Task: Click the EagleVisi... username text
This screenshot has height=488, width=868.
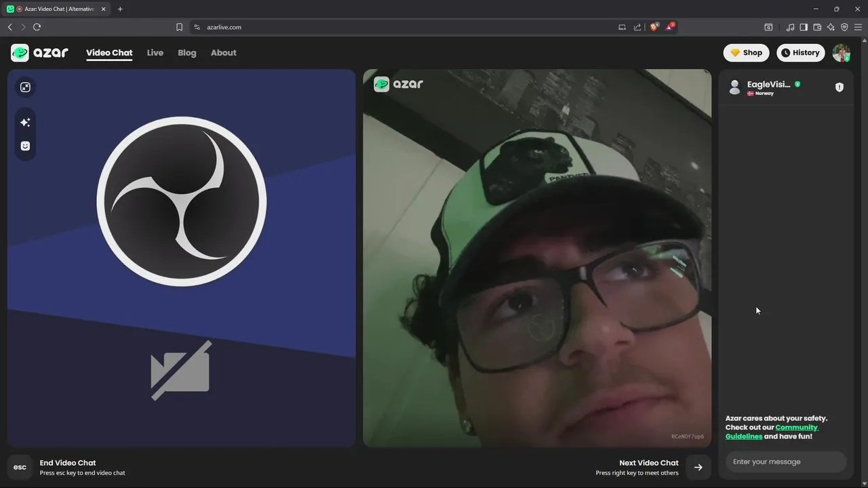Action: 769,85
